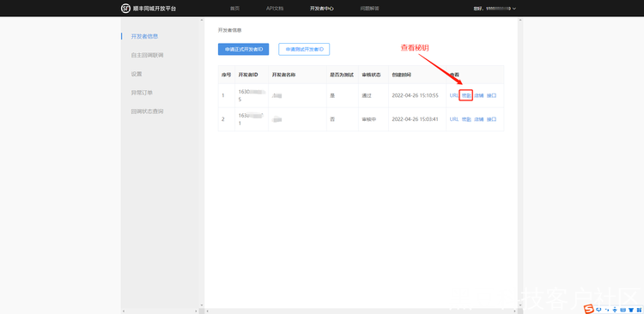This screenshot has height=314, width=644.
Task: Click sidebar scrollbar down arrow
Action: 201,305
